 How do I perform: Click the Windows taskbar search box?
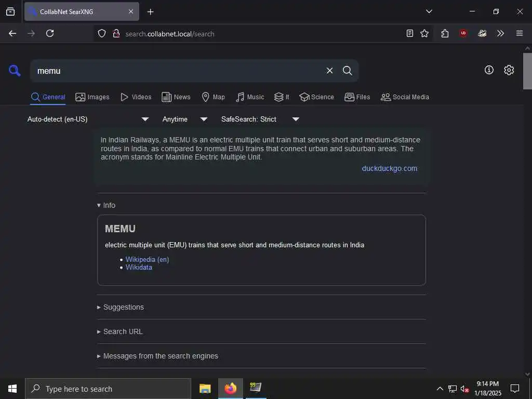108,389
